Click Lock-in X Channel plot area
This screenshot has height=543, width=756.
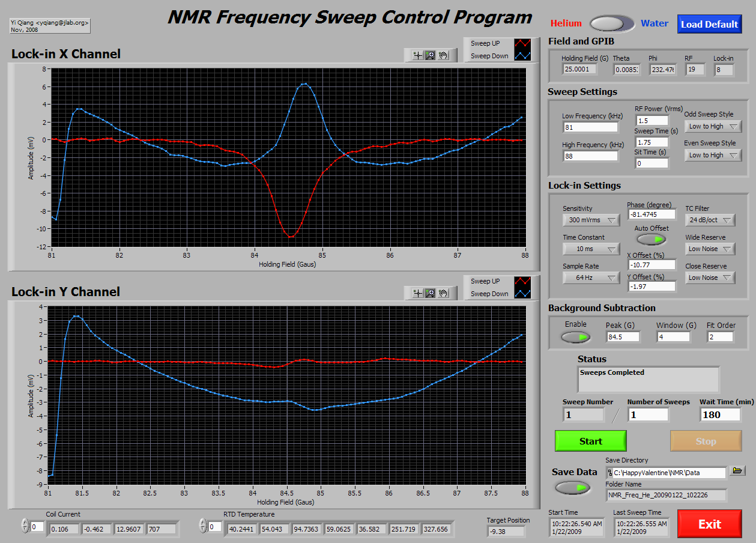click(289, 157)
